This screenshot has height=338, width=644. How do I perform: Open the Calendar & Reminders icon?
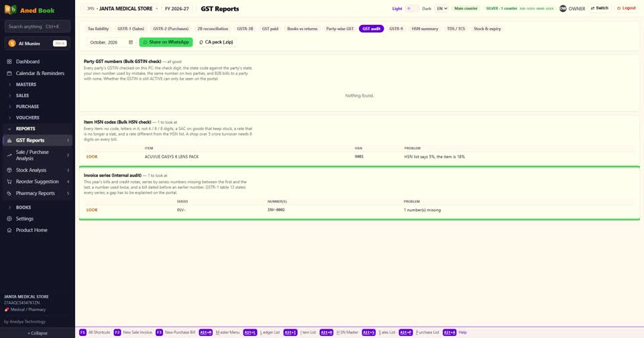tap(9, 73)
